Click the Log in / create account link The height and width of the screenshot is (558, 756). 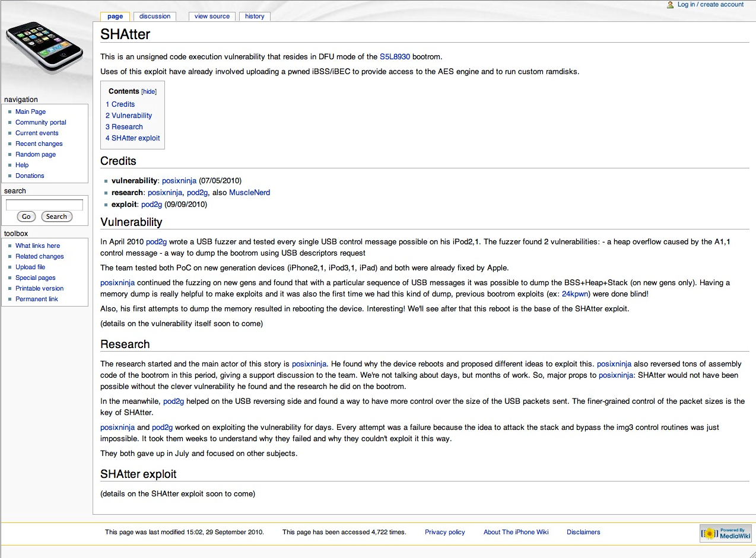click(710, 5)
